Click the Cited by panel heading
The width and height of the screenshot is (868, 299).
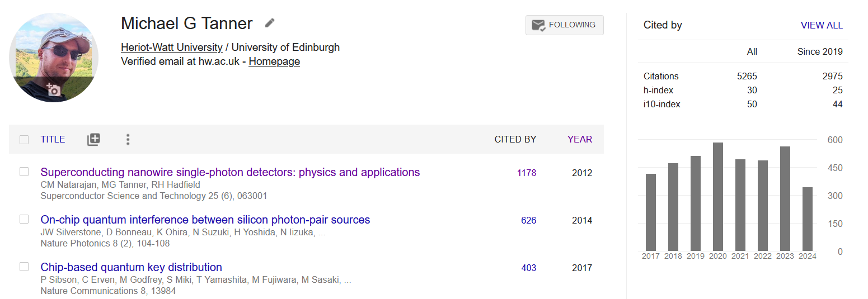click(663, 25)
